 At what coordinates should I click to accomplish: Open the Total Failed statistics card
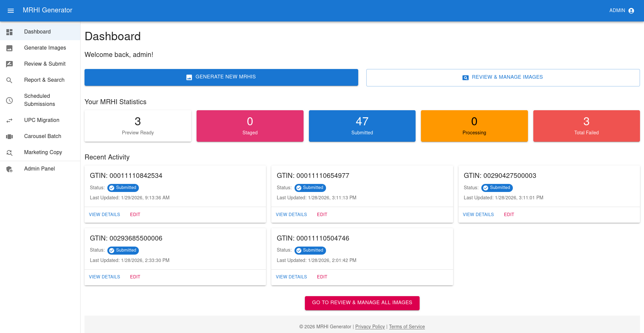pos(586,126)
